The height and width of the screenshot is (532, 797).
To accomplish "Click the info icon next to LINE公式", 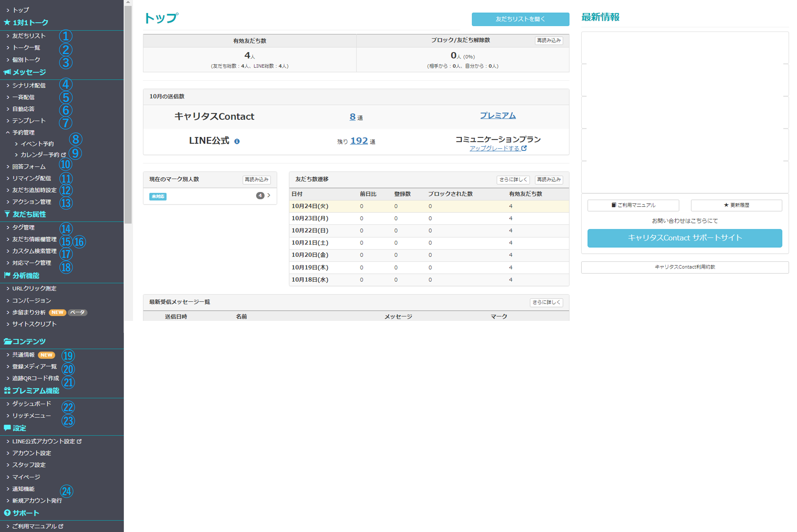I will click(x=237, y=141).
